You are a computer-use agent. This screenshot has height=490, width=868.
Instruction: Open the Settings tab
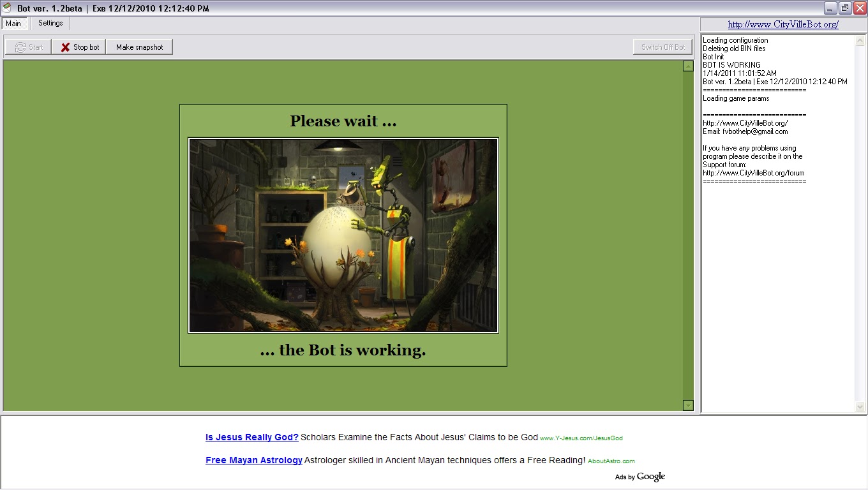50,23
